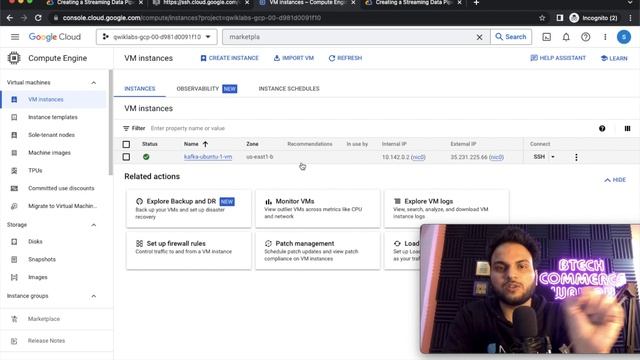
Task: Select VM instances in the sidebar
Action: 54,100
